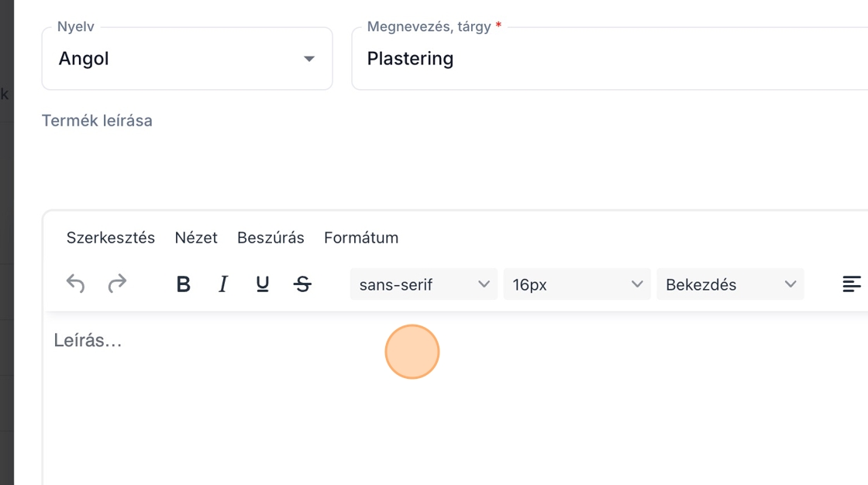Toggle Bold formatting

(184, 284)
